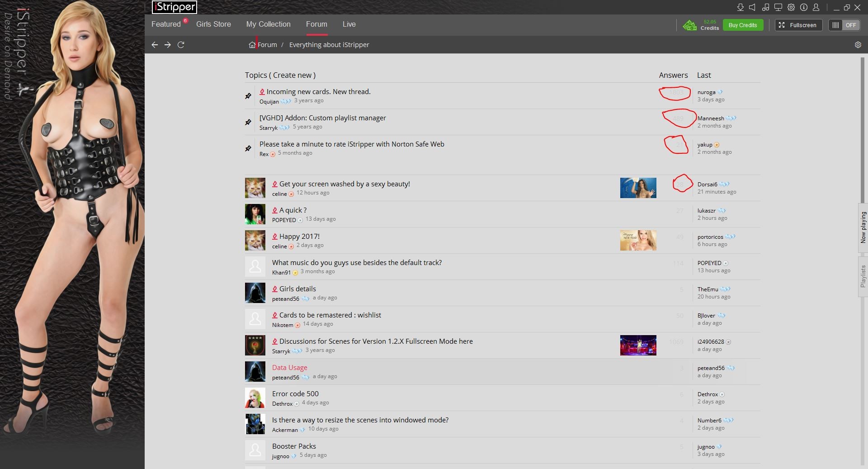This screenshot has height=469, width=868.
Task: Click author Khan91 under What music topic
Action: click(x=281, y=272)
